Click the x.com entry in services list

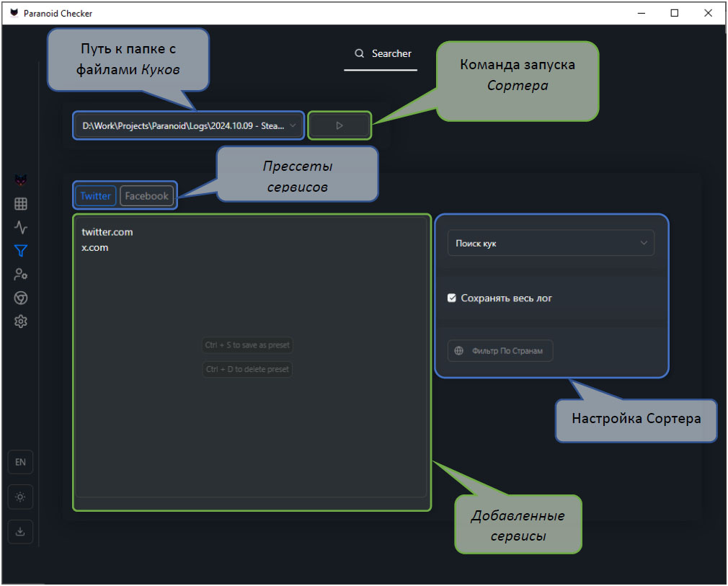[95, 247]
